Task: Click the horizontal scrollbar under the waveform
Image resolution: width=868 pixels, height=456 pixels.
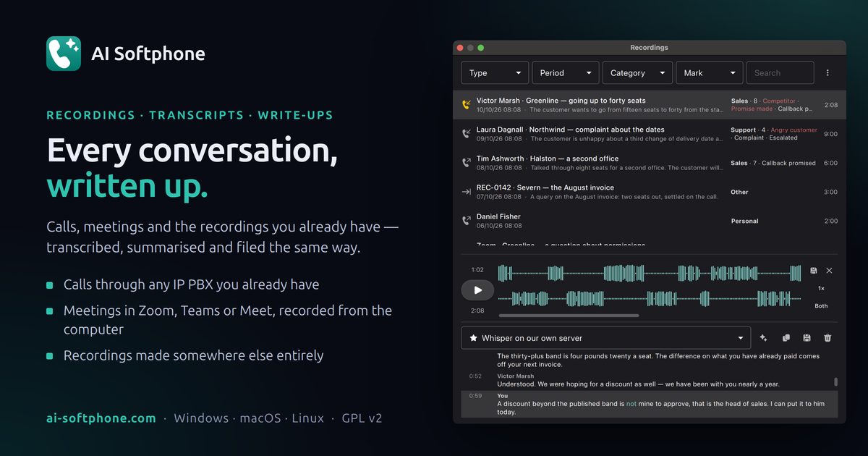Action: [569, 316]
